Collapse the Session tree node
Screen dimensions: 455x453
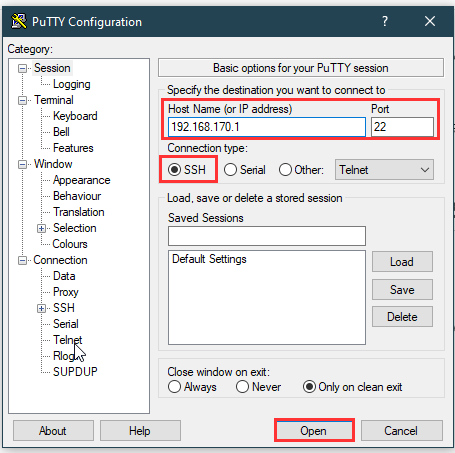click(22, 69)
